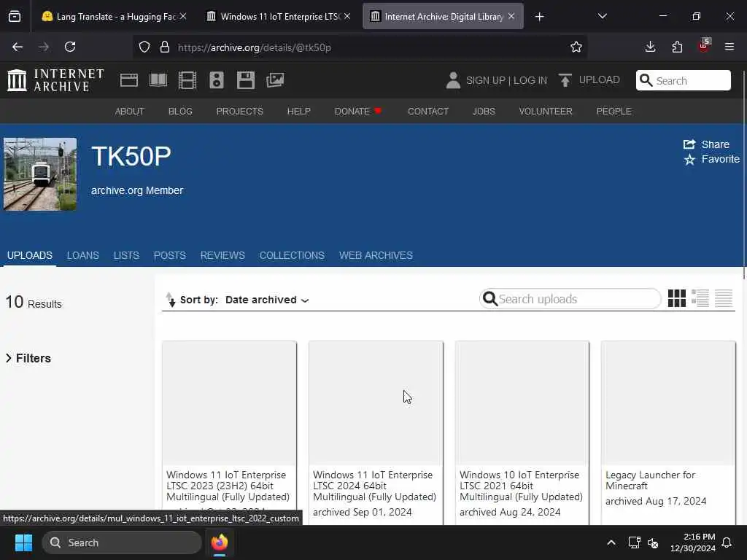Open the PEOPLE link

tap(614, 111)
